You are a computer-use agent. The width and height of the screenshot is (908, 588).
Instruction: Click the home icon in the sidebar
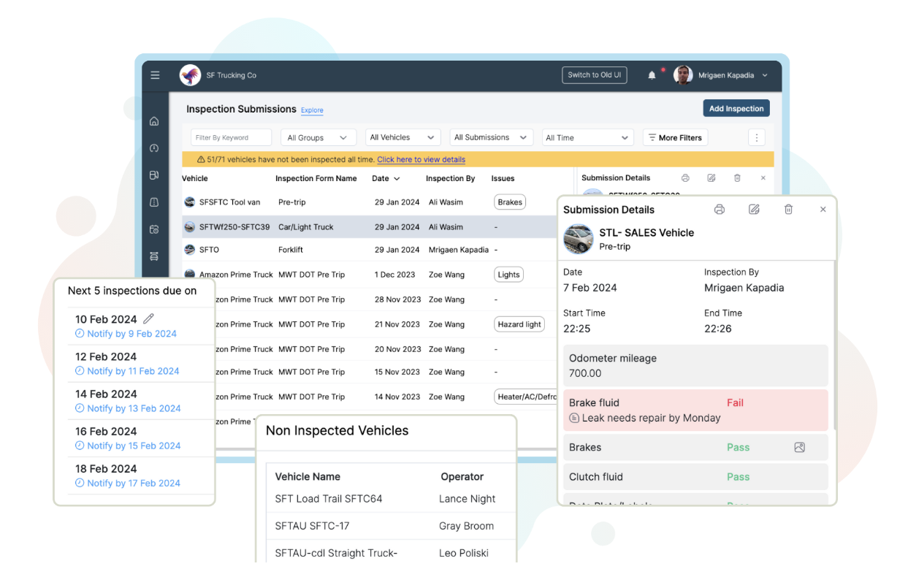tap(154, 121)
